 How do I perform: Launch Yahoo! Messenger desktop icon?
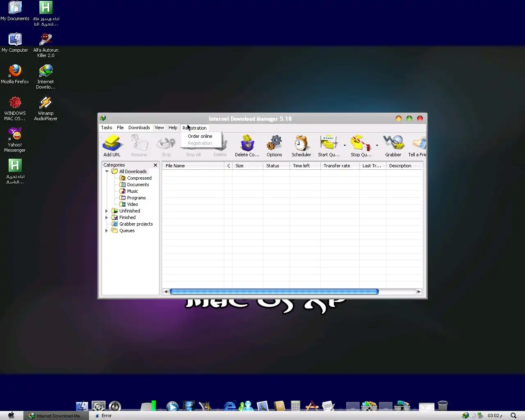pos(15,140)
